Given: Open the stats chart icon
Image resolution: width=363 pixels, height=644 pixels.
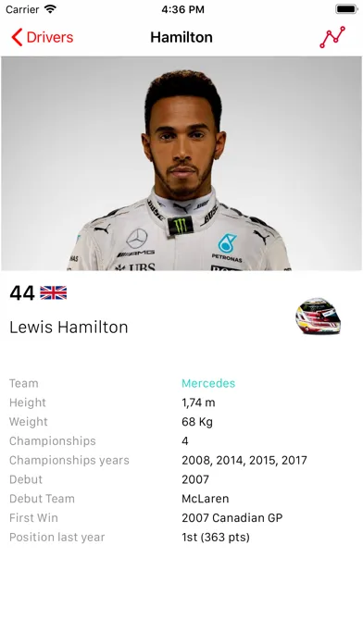Looking at the screenshot, I should [332, 37].
